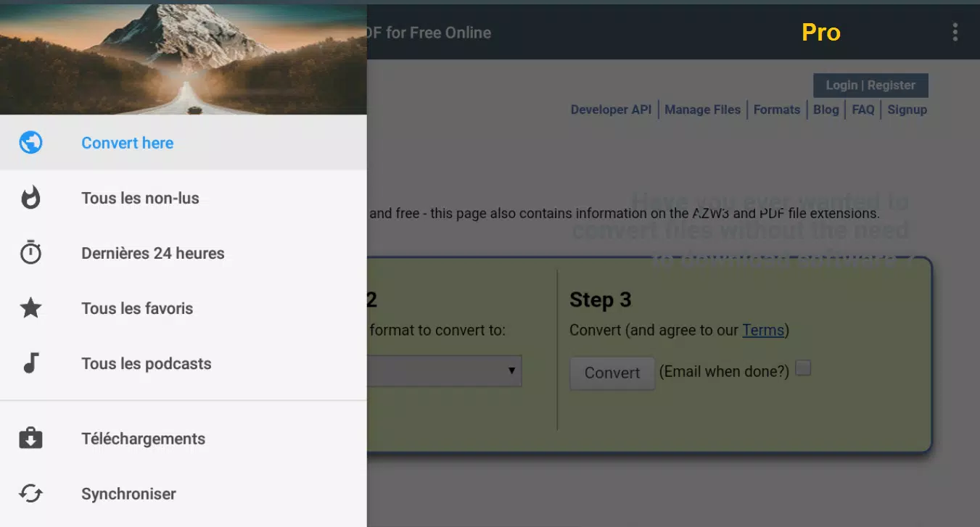Tap the music note podcasts icon
Image resolution: width=980 pixels, height=527 pixels.
coord(30,363)
